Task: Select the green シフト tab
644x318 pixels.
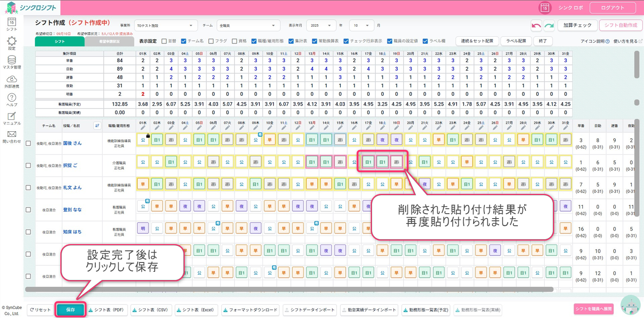Action: [x=59, y=41]
